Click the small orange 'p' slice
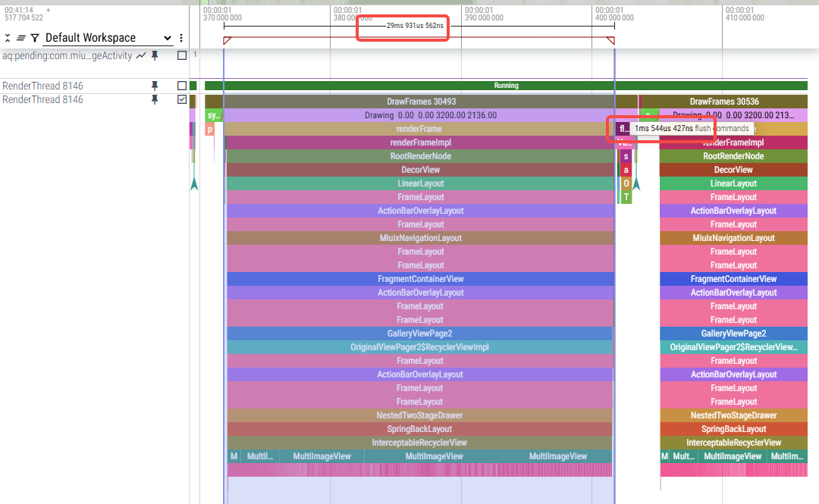This screenshot has height=504, width=819. (x=210, y=129)
